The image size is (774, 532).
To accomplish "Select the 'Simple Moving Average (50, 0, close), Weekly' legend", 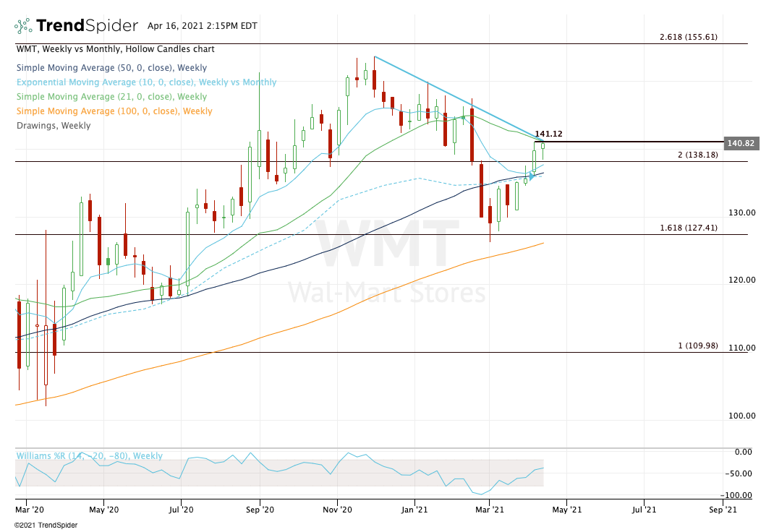I will click(111, 68).
